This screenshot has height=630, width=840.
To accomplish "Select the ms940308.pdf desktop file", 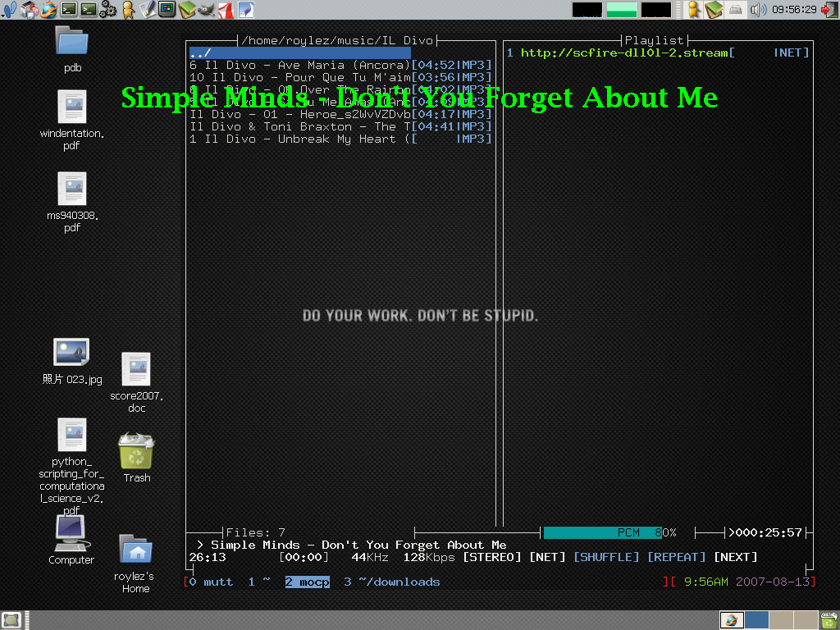I will point(72,202).
